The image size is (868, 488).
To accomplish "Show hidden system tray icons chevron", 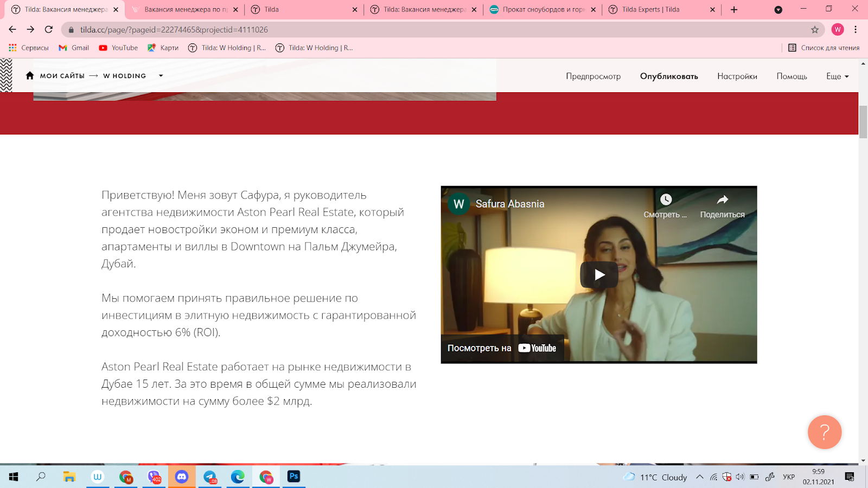I will [x=700, y=477].
